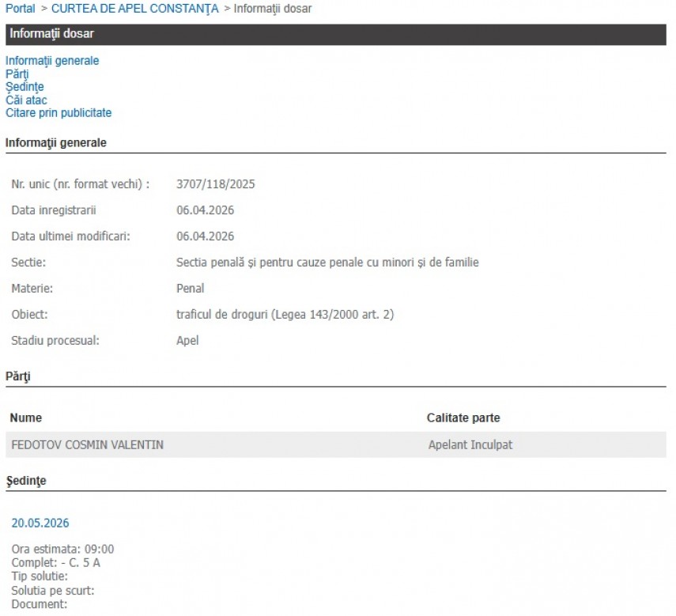
Task: Open the 20.05.2026 hearing date link
Action: pyautogui.click(x=40, y=523)
